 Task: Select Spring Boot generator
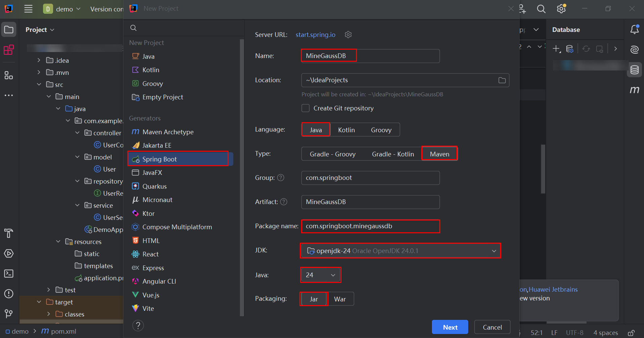pos(180,159)
